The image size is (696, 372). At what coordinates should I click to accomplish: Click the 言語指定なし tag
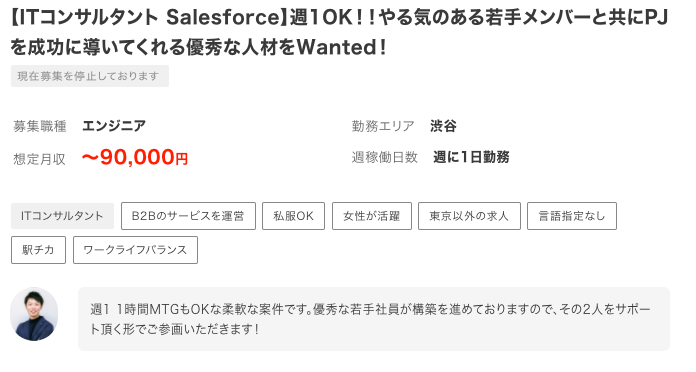(x=572, y=216)
